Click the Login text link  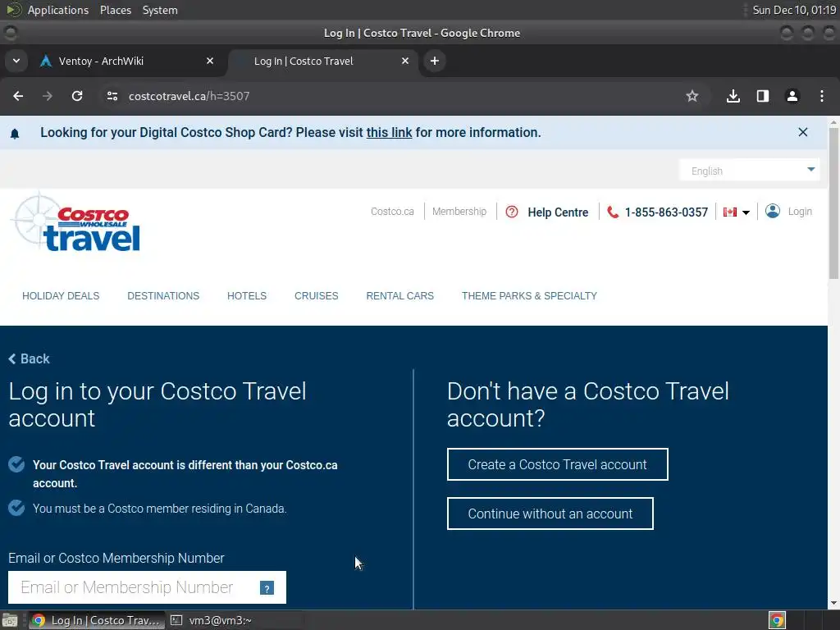pos(800,212)
